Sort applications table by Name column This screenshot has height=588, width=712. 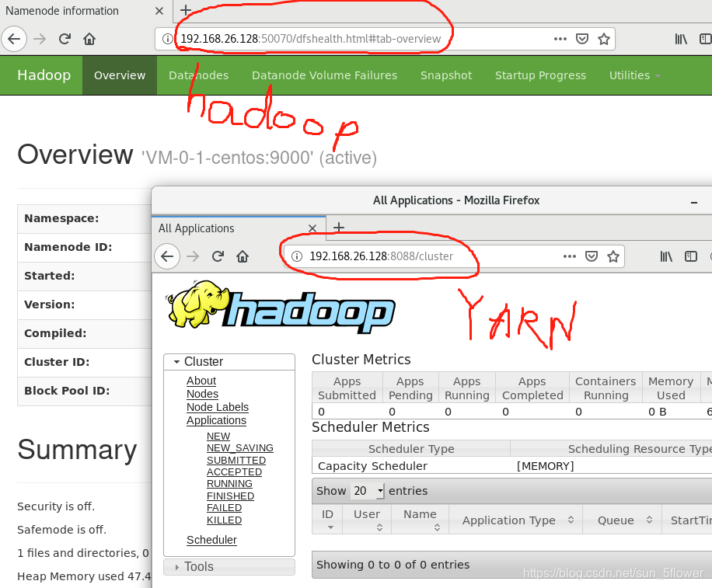(x=420, y=520)
